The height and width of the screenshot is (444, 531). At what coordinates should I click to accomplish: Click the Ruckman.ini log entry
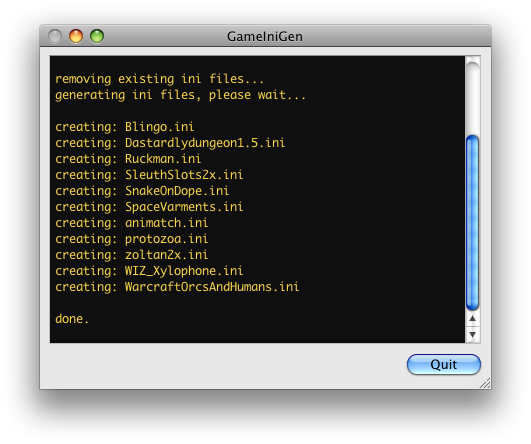click(128, 159)
